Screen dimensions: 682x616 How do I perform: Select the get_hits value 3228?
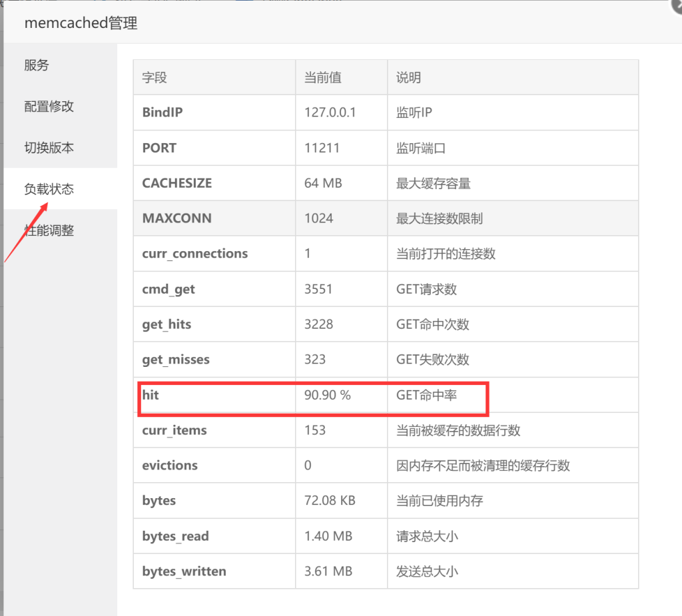click(319, 324)
